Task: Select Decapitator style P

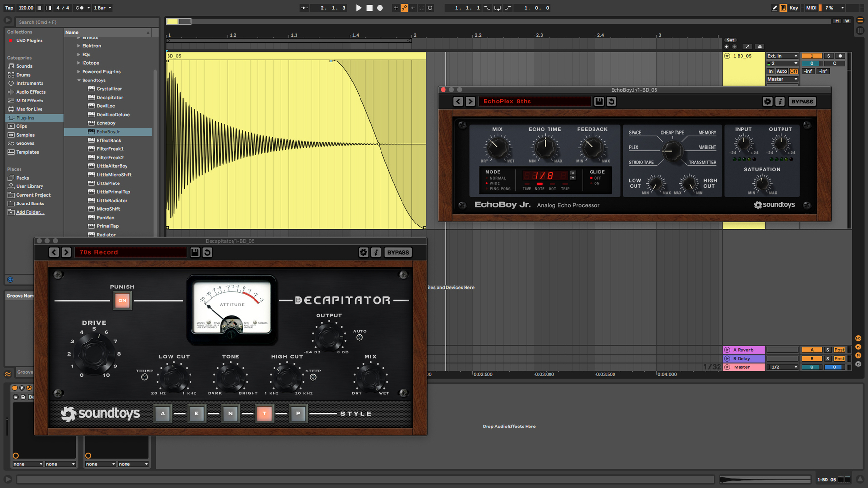Action: point(298,414)
